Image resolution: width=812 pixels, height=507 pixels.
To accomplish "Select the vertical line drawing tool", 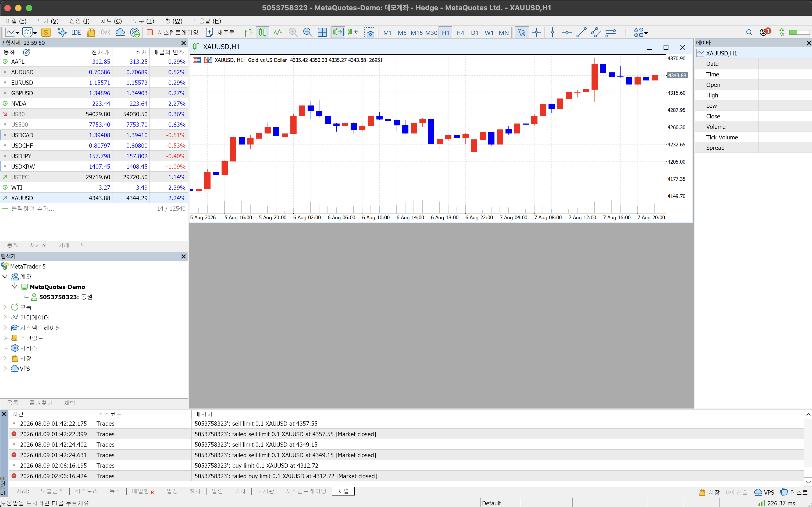I will (552, 33).
